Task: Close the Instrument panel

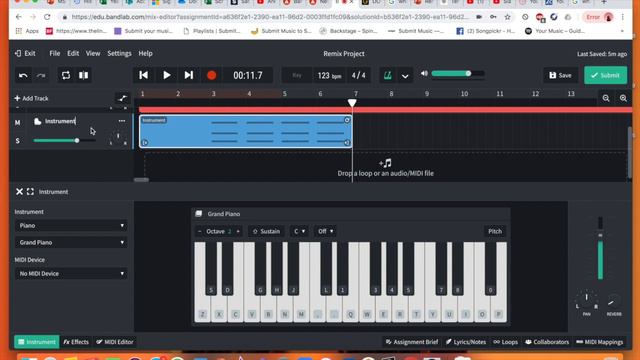Action: tap(19, 192)
